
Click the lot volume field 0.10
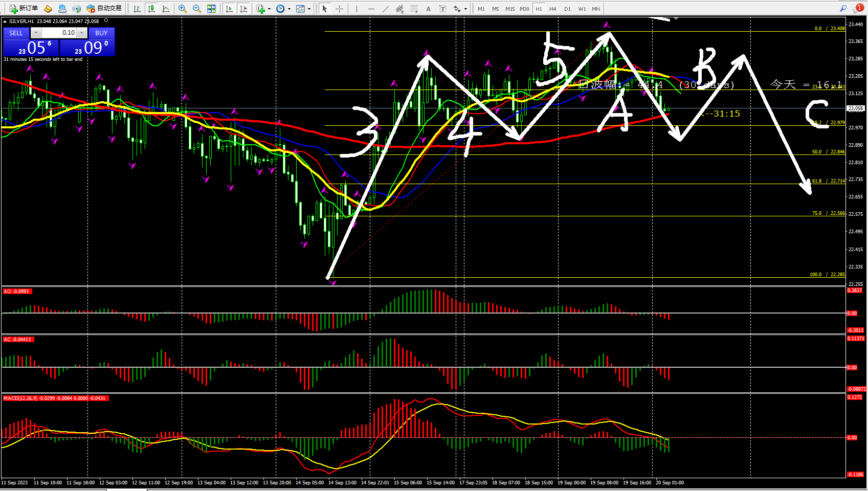coord(58,33)
